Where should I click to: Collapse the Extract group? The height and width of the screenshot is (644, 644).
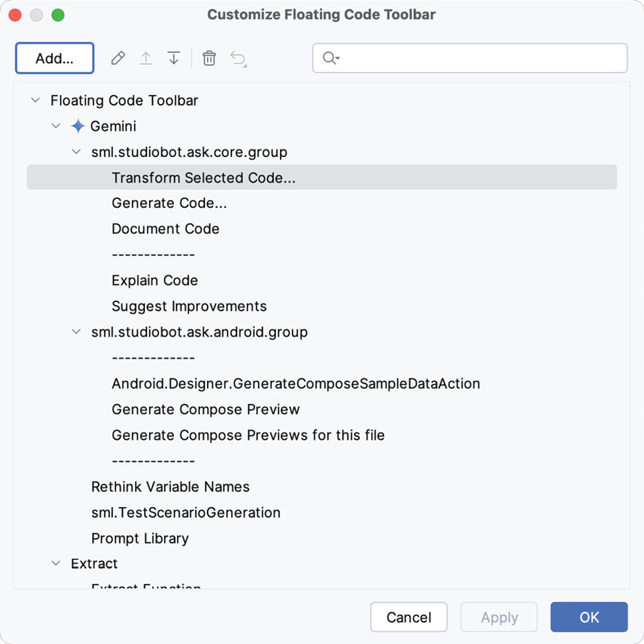(56, 563)
